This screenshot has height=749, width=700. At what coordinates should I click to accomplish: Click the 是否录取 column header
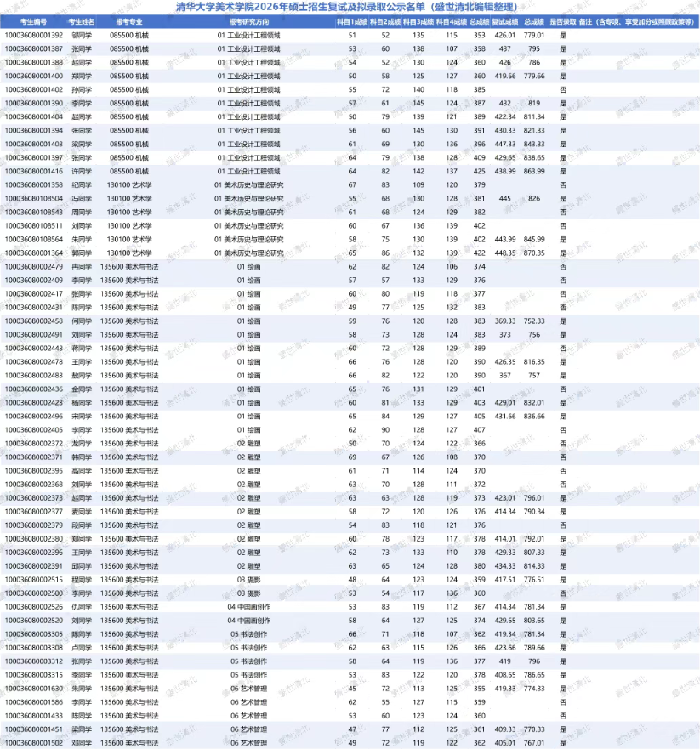pos(562,20)
